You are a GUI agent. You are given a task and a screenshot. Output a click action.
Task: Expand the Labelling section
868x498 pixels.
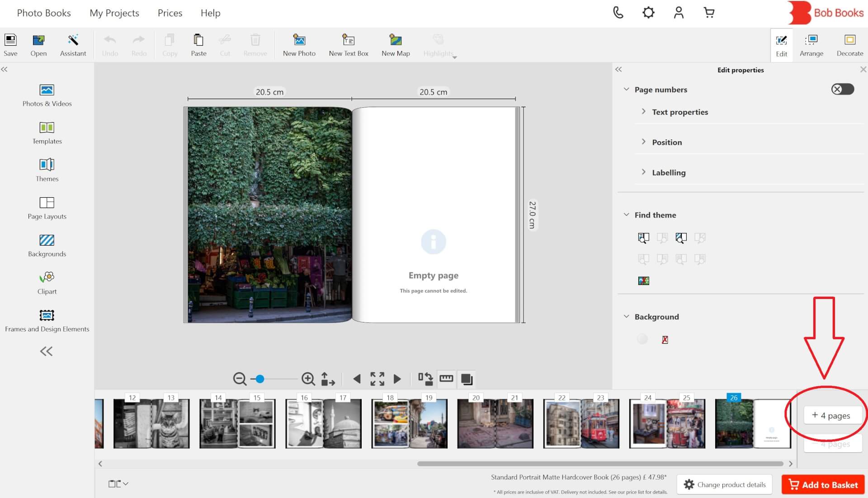(643, 172)
